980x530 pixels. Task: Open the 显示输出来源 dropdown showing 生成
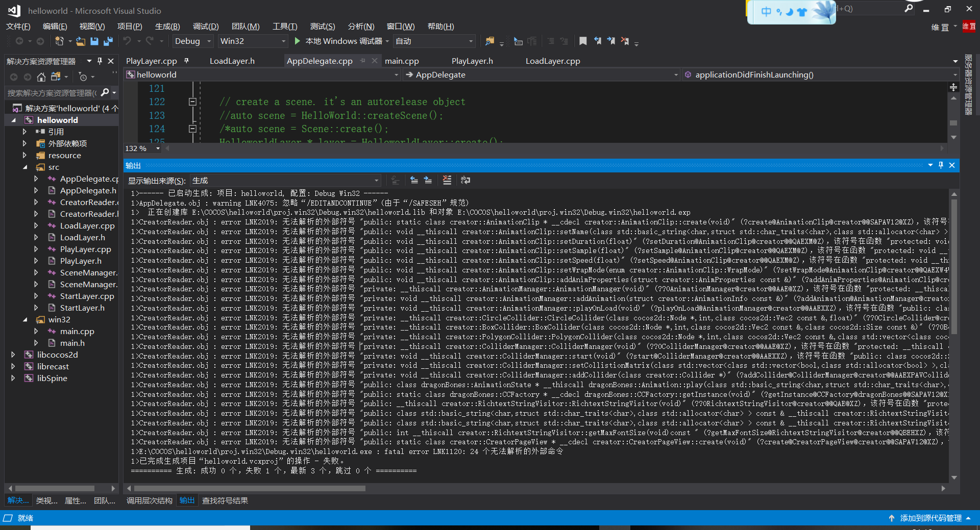(286, 180)
